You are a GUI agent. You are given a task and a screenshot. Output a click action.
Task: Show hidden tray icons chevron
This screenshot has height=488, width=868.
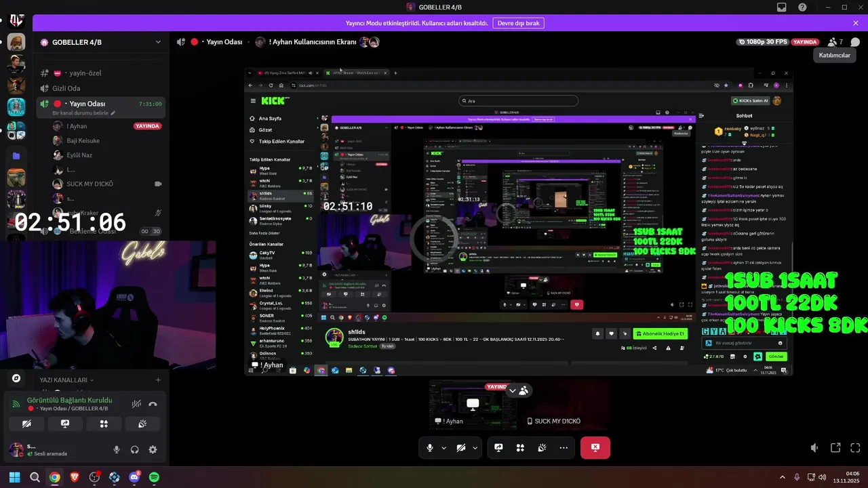[x=782, y=477]
